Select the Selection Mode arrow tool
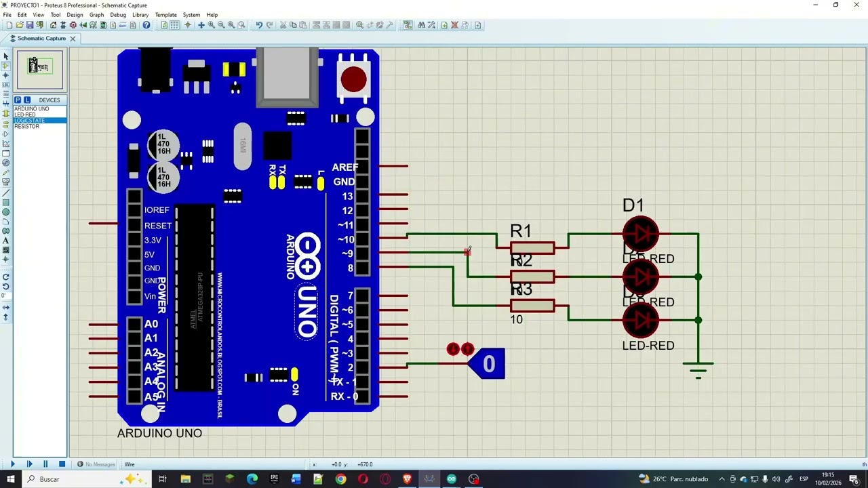This screenshot has width=868, height=488. coord(5,56)
